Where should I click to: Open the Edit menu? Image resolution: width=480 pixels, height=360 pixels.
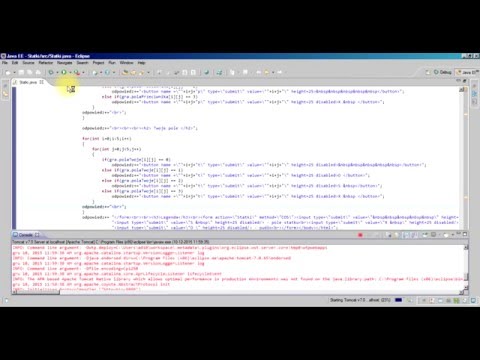(15, 63)
